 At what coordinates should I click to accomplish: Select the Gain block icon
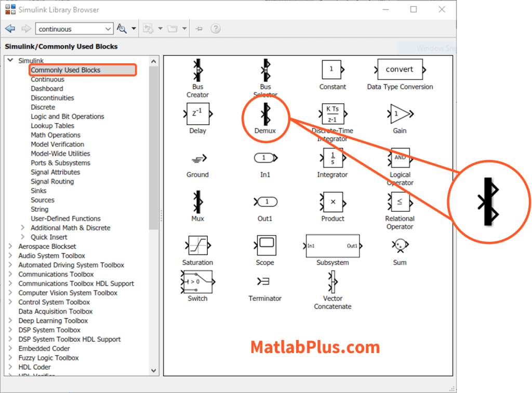pos(400,113)
